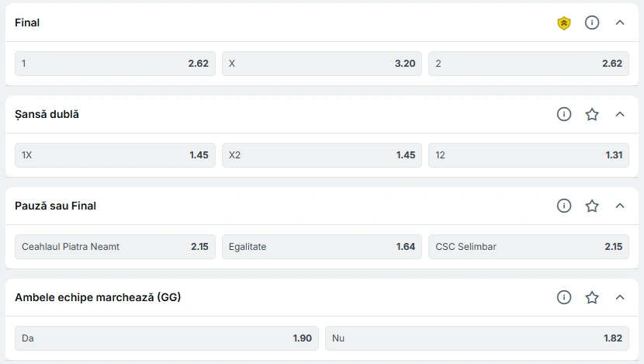Image resolution: width=644 pixels, height=364 pixels.
Task: Pick draw X at odds 3.20
Action: click(322, 64)
